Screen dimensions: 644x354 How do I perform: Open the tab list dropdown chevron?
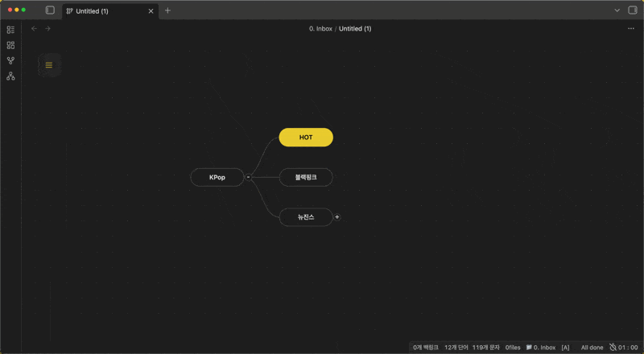pos(617,10)
